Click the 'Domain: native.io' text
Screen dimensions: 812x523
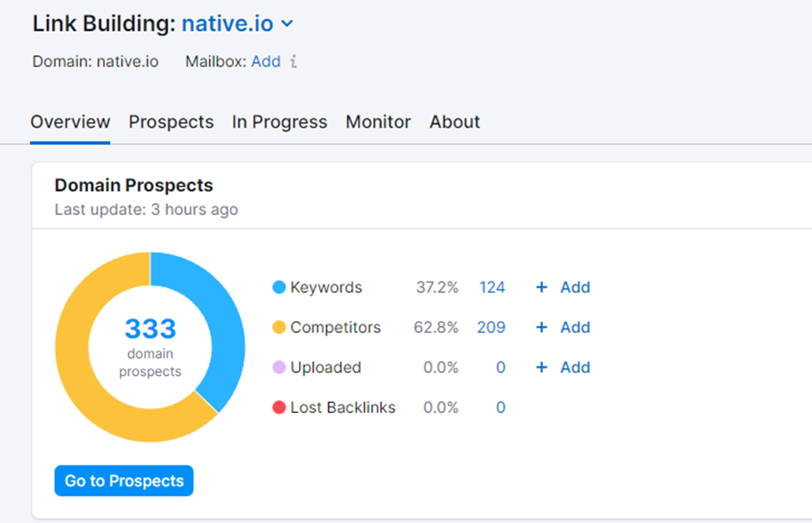(x=95, y=62)
